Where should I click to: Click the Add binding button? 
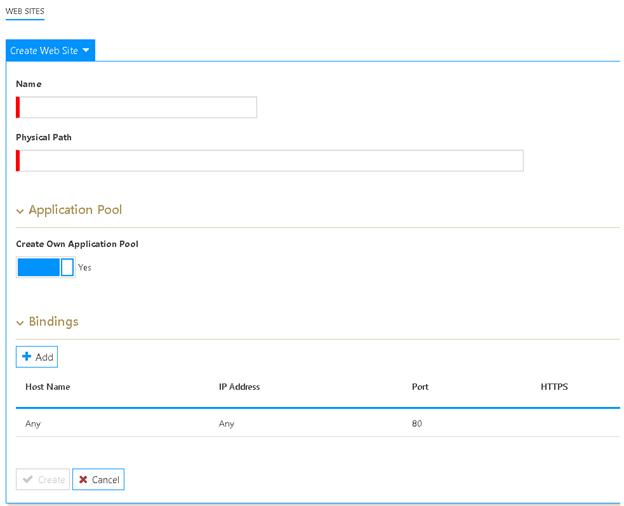pos(37,357)
